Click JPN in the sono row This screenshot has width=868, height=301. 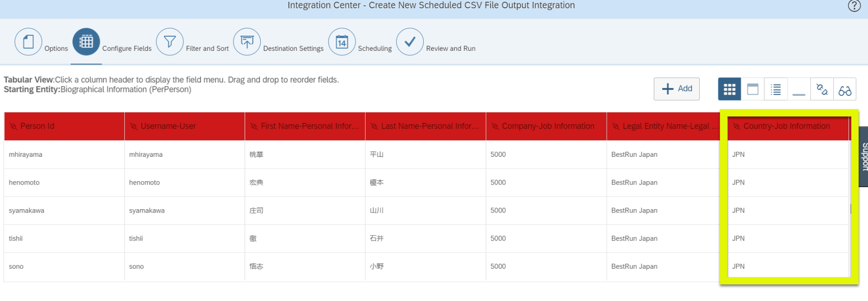click(738, 266)
